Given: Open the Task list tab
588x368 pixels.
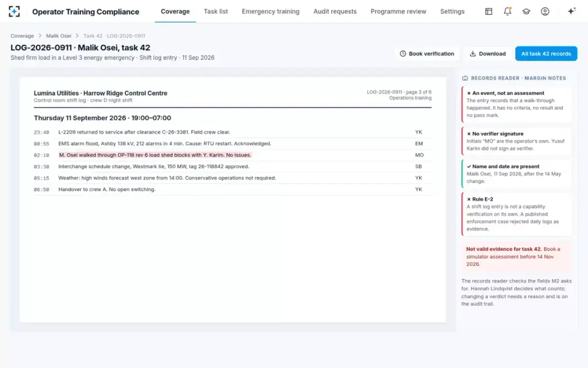Looking at the screenshot, I should (216, 11).
